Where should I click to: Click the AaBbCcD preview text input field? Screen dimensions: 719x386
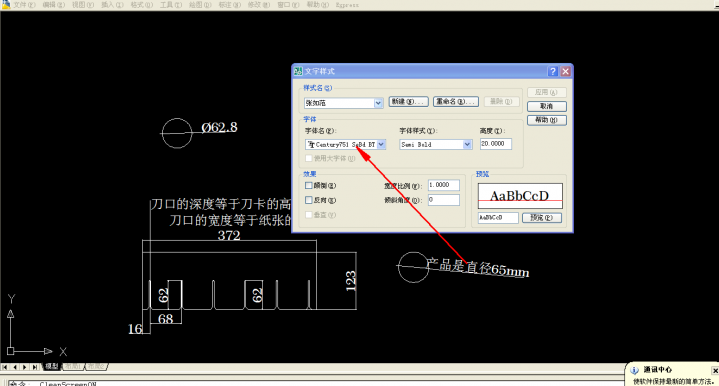coord(498,218)
